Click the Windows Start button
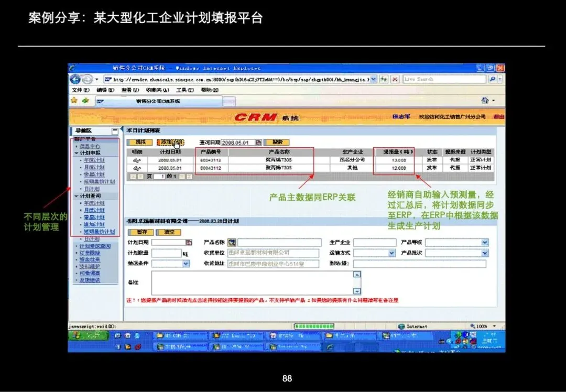Image resolution: width=566 pixels, height=392 pixels. (x=88, y=335)
